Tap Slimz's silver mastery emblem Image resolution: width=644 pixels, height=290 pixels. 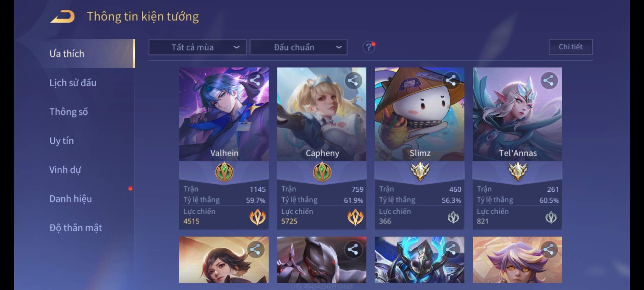pyautogui.click(x=420, y=172)
